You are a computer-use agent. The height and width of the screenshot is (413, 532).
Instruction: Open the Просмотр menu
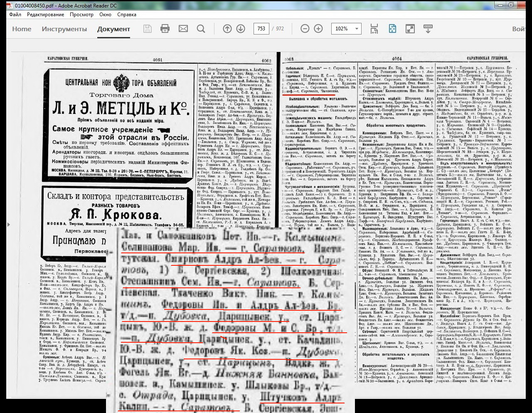coord(81,15)
